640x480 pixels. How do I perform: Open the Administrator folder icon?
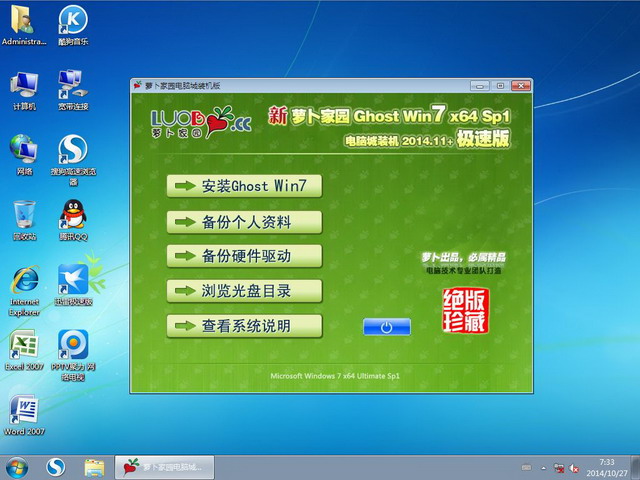24,24
